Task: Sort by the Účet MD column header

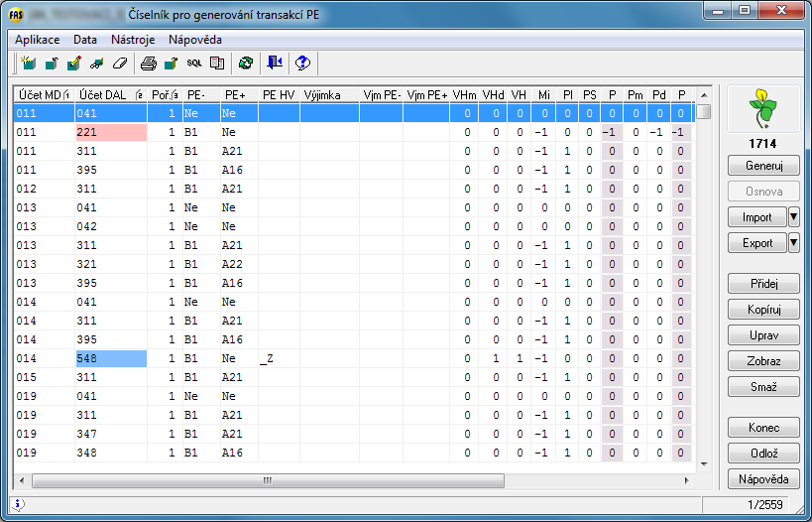Action: [42, 94]
